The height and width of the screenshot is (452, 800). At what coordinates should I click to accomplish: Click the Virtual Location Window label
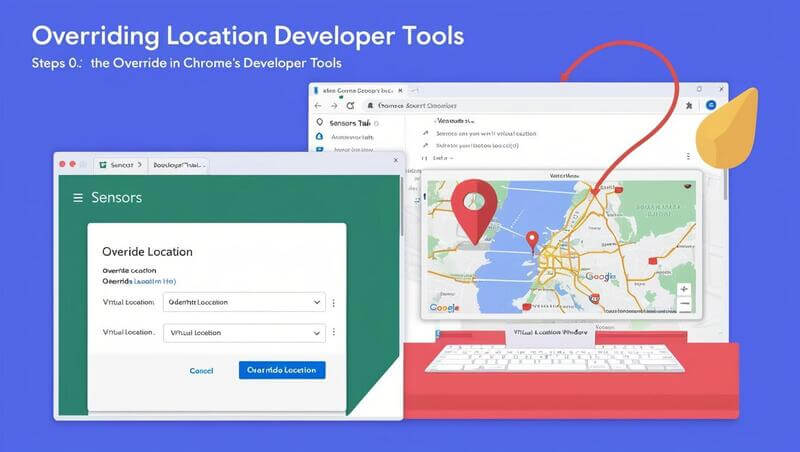550,332
